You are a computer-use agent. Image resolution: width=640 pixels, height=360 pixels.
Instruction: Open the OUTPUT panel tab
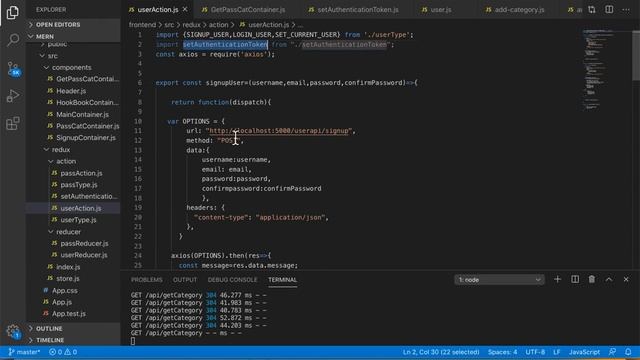tap(185, 280)
